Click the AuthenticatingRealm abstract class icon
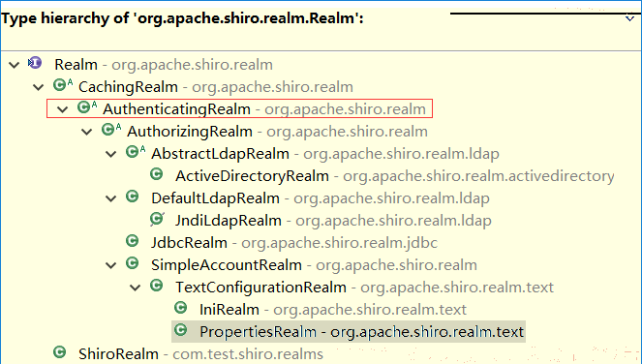 [x=87, y=107]
